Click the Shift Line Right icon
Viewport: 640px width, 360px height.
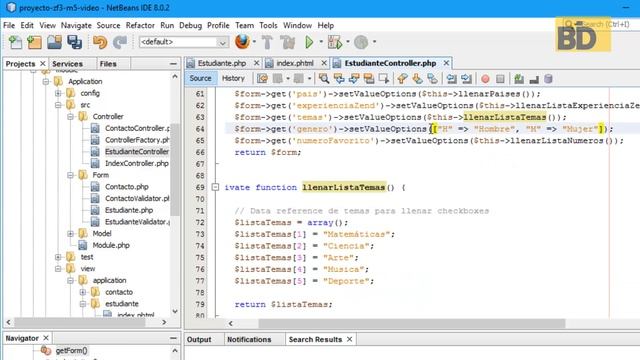(x=466, y=78)
